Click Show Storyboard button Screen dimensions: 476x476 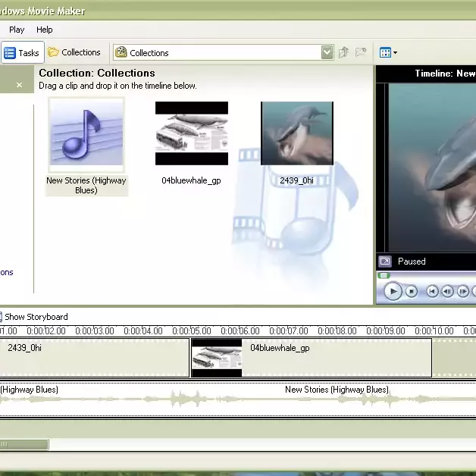tap(36, 316)
